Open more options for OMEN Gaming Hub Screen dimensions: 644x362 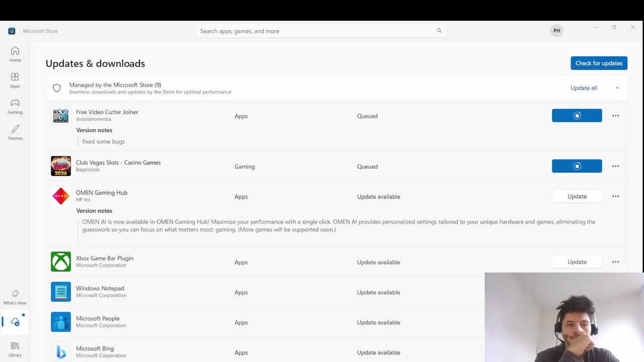pos(615,196)
